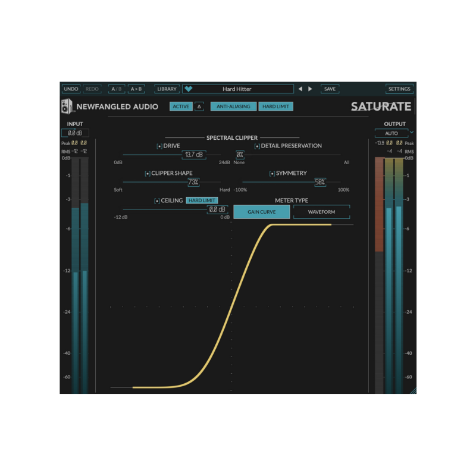Select the delta difference-listen icon next to ACTIVE
Image resolution: width=476 pixels, height=476 pixels.
click(x=198, y=106)
